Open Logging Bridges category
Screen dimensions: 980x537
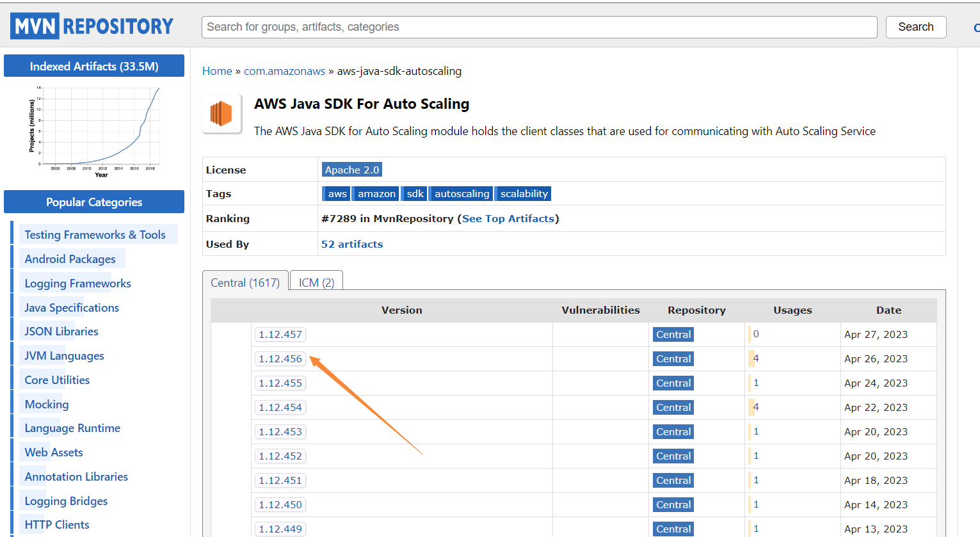66,501
